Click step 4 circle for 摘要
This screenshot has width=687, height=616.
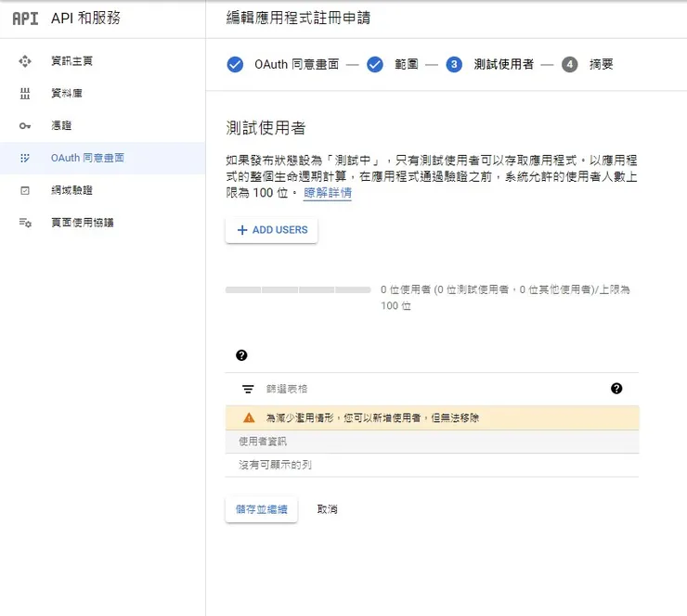pos(570,65)
